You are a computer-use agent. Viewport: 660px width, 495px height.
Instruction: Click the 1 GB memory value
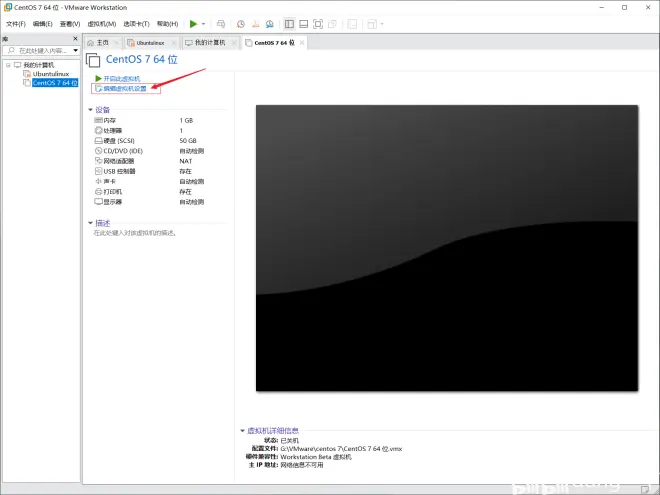186,120
